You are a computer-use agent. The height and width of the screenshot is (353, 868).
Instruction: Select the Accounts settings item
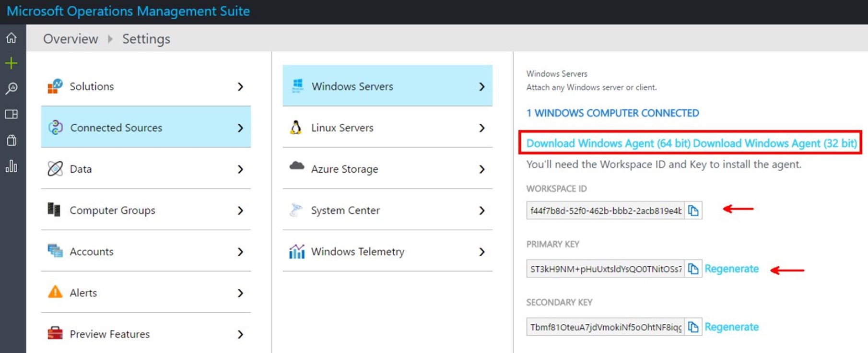[146, 251]
